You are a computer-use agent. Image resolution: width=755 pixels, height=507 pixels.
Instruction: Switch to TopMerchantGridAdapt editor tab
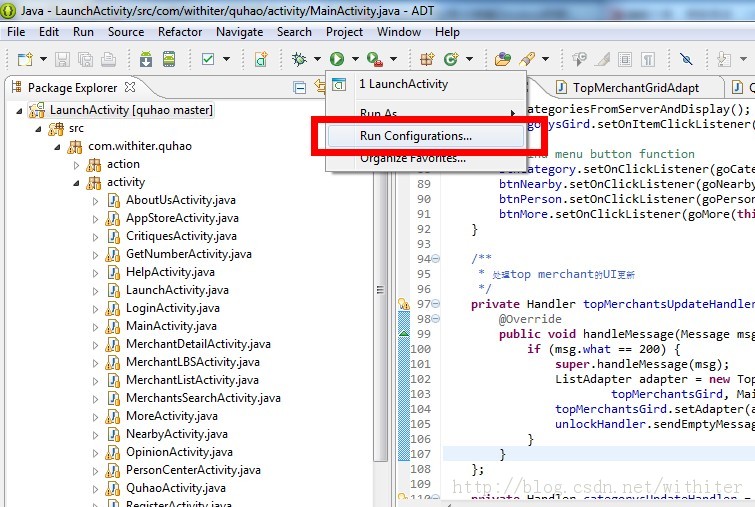pos(634,88)
